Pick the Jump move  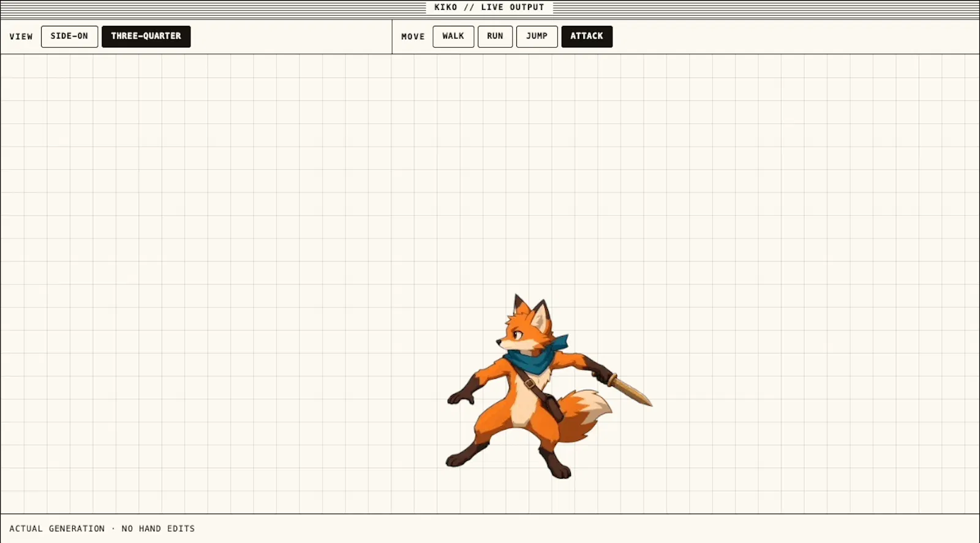coord(537,36)
